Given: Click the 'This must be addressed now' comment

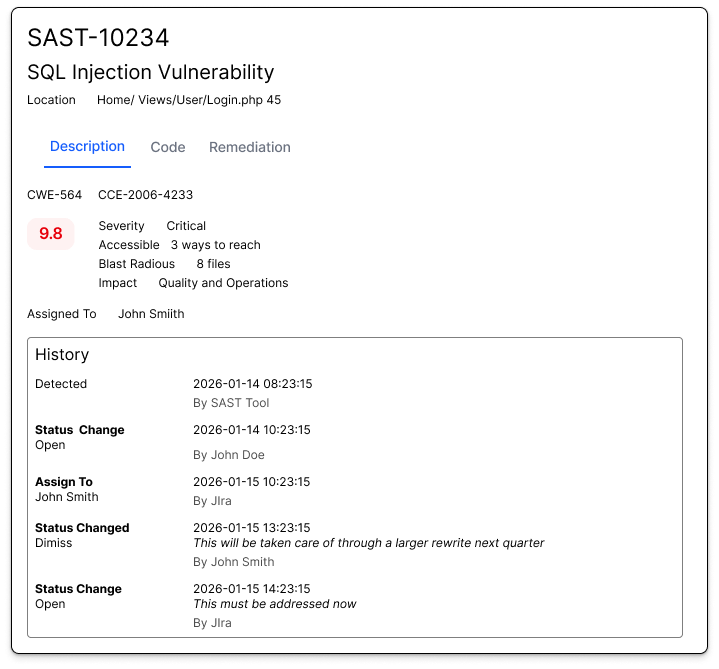Looking at the screenshot, I should coord(274,604).
